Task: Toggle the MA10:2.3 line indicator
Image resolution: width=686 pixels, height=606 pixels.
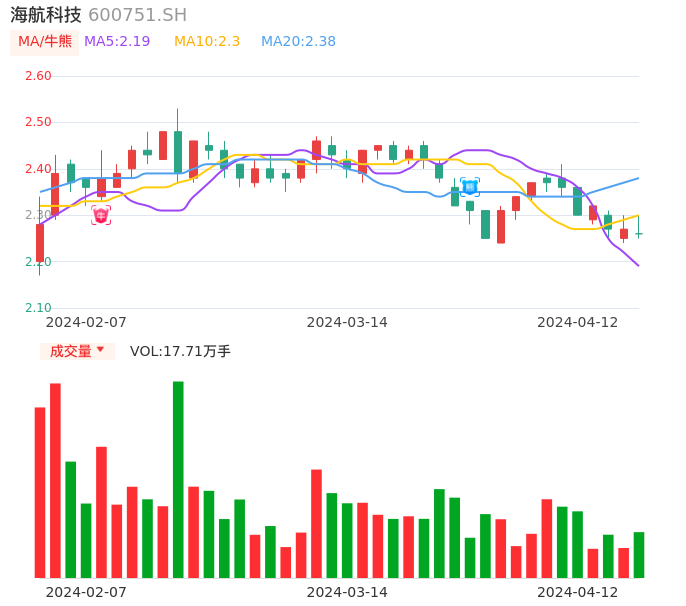Action: pos(207,42)
